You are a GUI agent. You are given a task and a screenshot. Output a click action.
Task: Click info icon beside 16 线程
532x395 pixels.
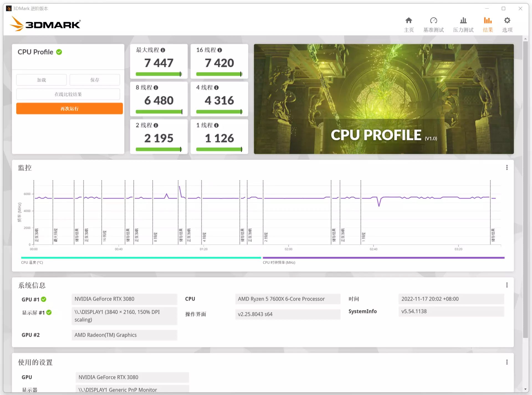pos(220,50)
